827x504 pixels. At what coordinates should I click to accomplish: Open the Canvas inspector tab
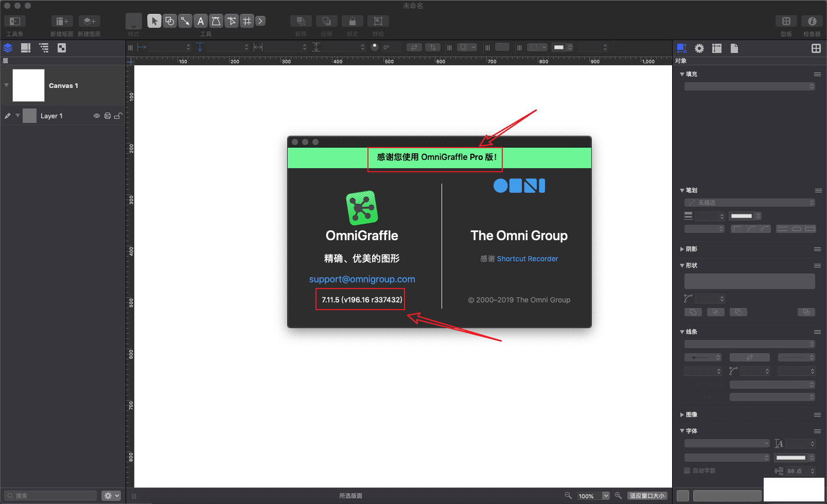(x=717, y=48)
